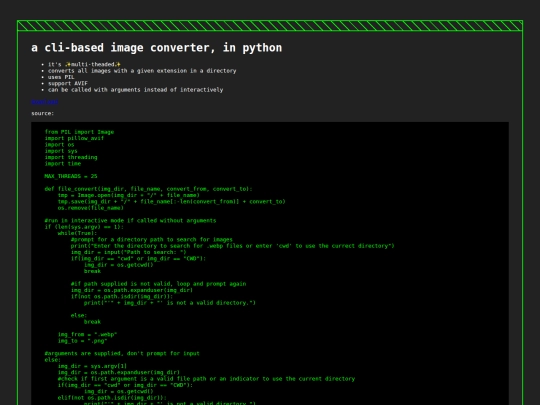Click the 'while(True):' line
Viewport: 540px width, 405px height.
click(x=77, y=233)
